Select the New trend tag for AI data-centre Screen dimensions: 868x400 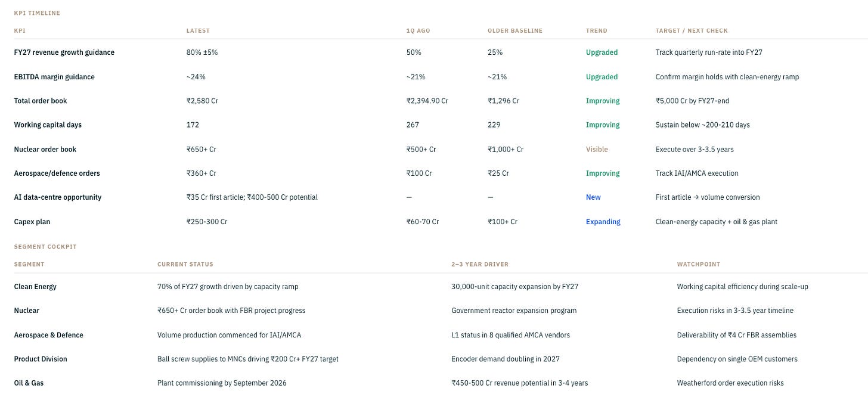tap(593, 197)
